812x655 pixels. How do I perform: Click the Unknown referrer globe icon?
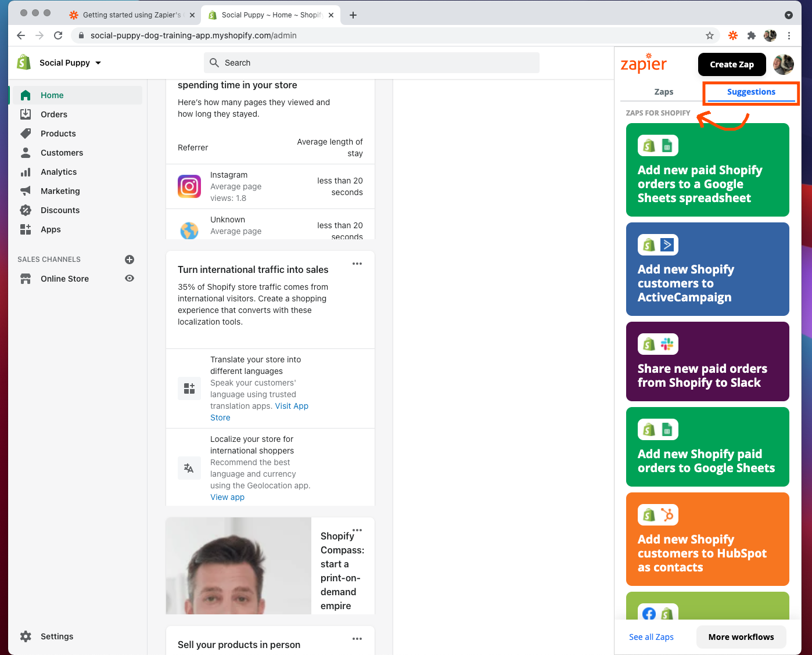[189, 231]
